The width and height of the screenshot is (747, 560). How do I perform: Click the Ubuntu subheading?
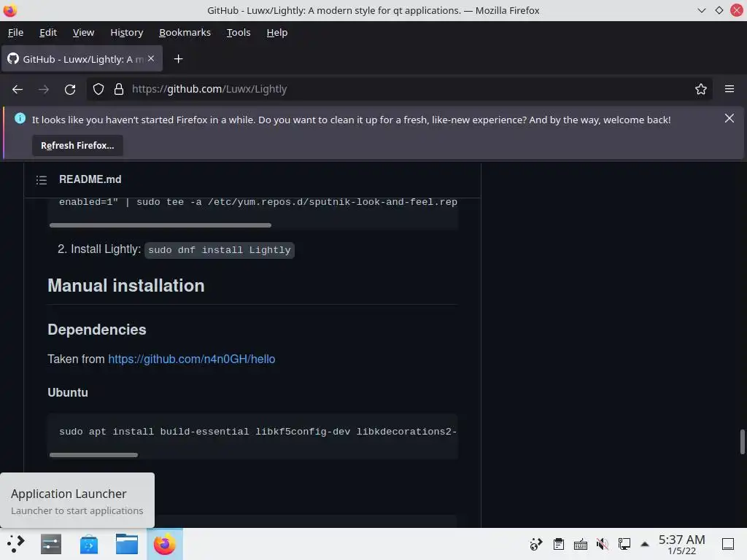(x=68, y=392)
